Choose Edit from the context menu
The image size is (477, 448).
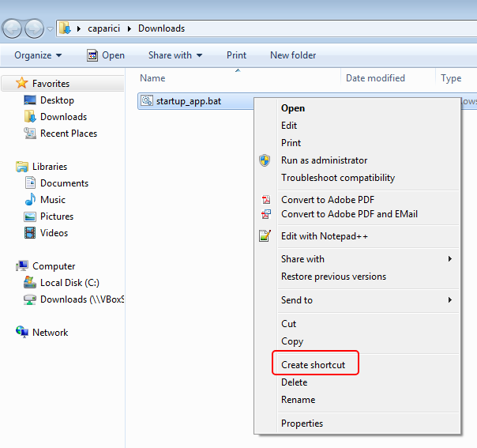tap(289, 126)
